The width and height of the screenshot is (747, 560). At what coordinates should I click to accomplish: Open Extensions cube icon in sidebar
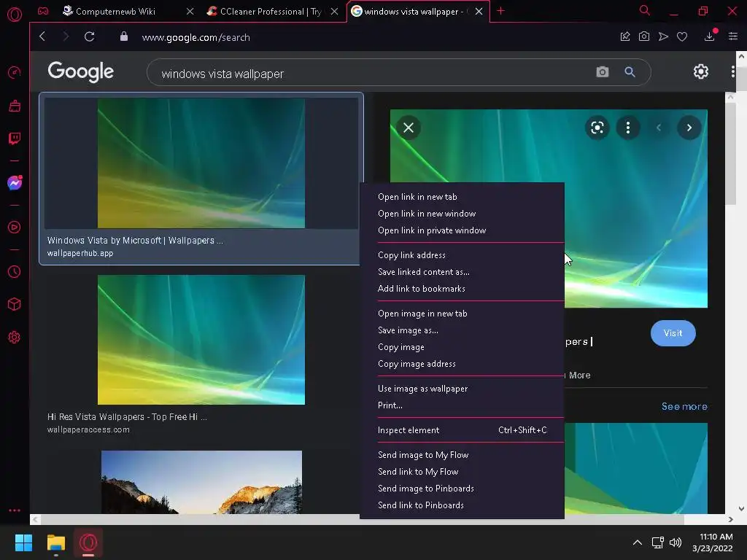pos(15,304)
